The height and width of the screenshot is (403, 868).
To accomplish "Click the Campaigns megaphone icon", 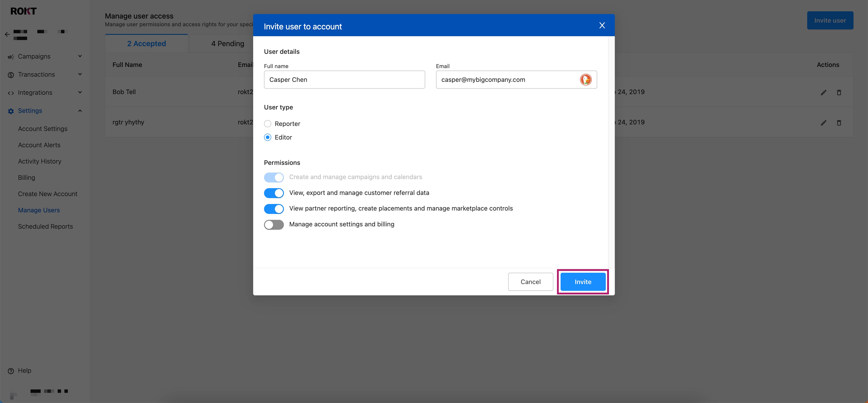I will pyautogui.click(x=11, y=57).
